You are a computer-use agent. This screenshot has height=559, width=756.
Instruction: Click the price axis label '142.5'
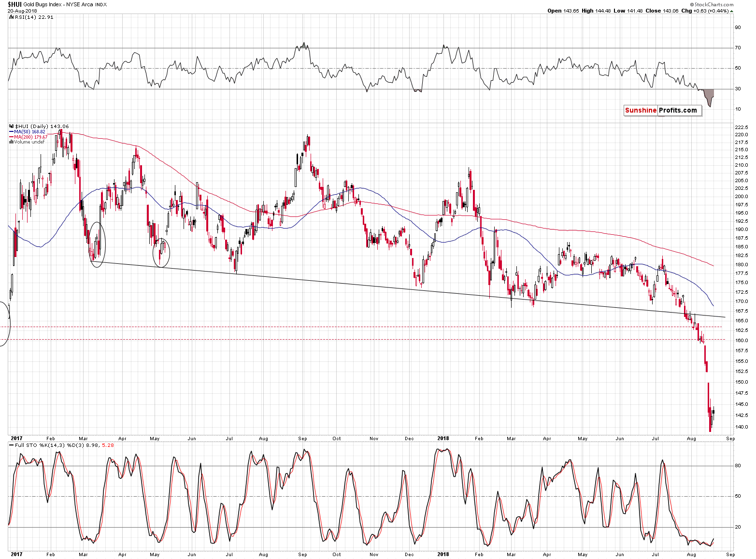[x=742, y=416]
